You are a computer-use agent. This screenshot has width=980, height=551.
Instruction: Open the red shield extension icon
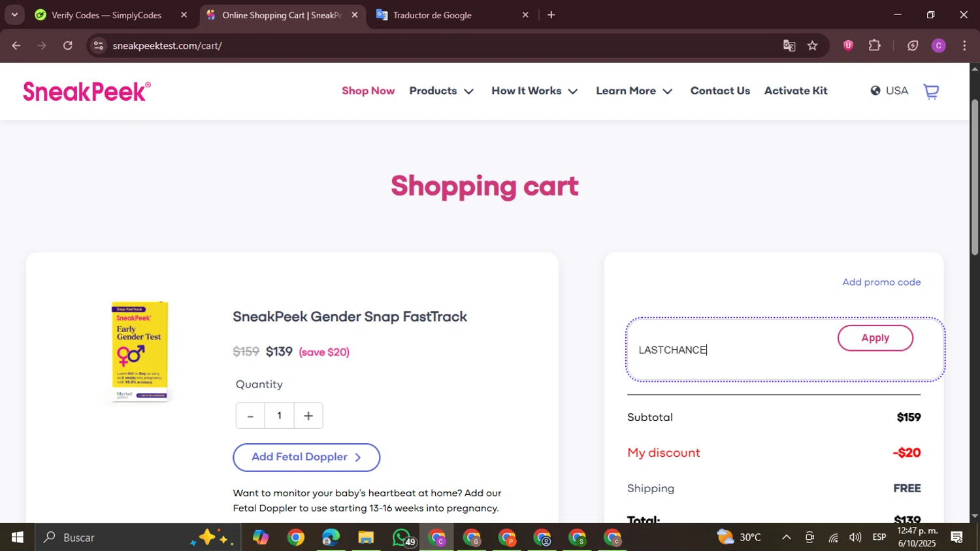[848, 46]
